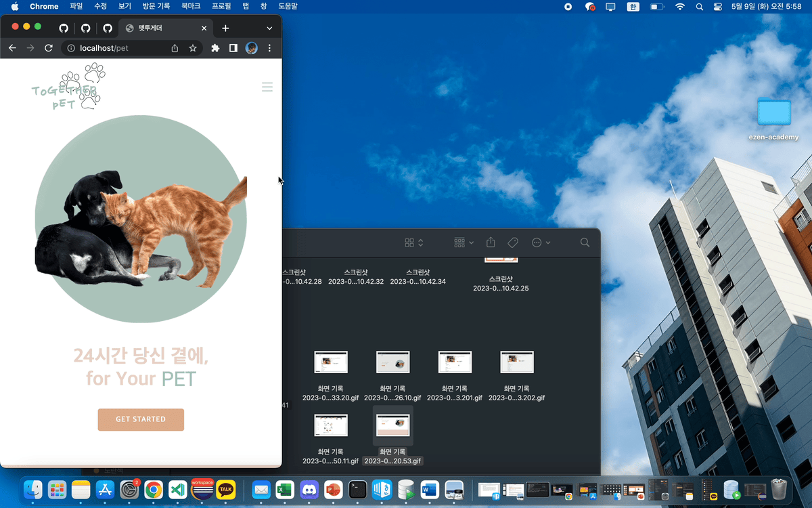The height and width of the screenshot is (508, 812).
Task: Switch the Korean input source indicator
Action: 633,6
